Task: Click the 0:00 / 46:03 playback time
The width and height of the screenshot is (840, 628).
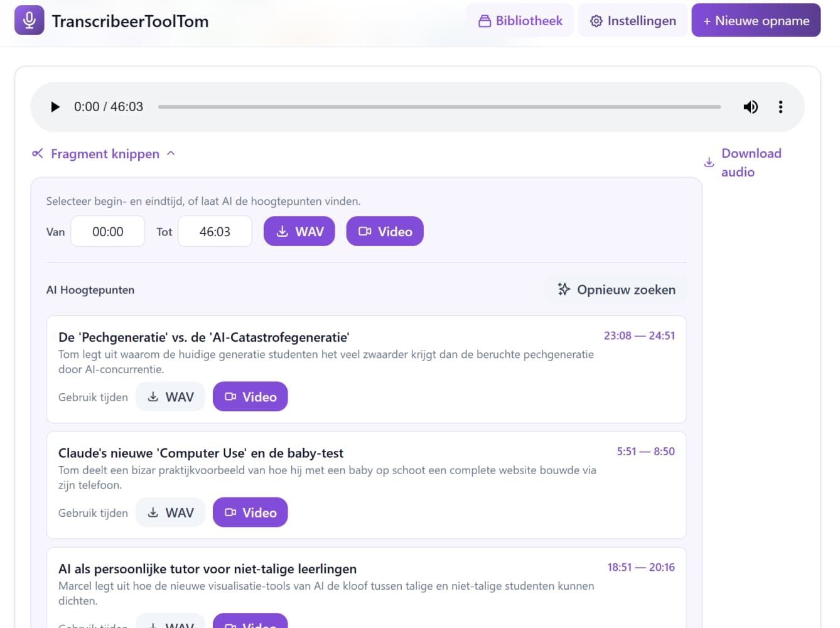Action: [109, 107]
